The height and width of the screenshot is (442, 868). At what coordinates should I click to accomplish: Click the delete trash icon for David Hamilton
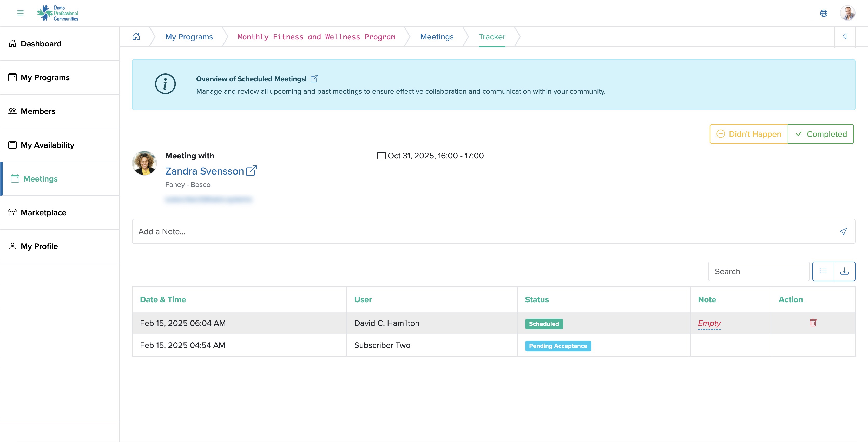pyautogui.click(x=813, y=323)
